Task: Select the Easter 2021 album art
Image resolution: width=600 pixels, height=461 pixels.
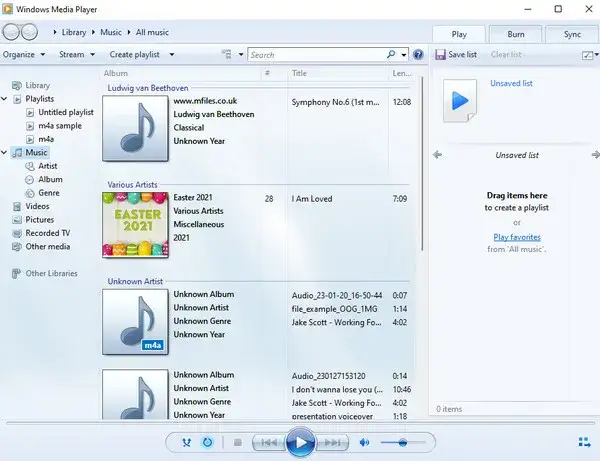Action: pos(135,225)
